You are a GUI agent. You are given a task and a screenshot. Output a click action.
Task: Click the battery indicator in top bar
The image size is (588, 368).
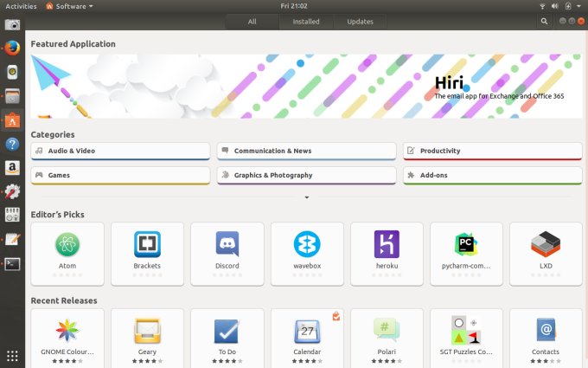[x=568, y=6]
